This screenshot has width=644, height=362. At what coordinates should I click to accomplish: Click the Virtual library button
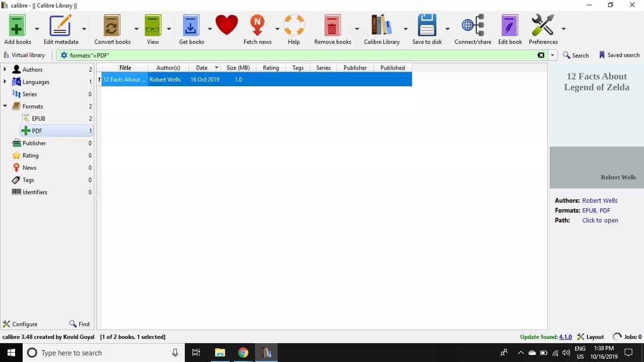25,55
